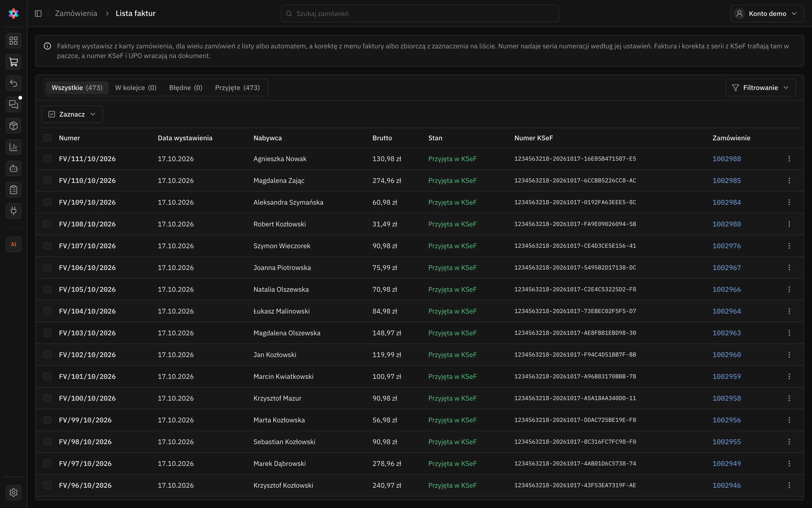Open order link 1002976
Viewport: 812px width, 508px height.
point(727,246)
